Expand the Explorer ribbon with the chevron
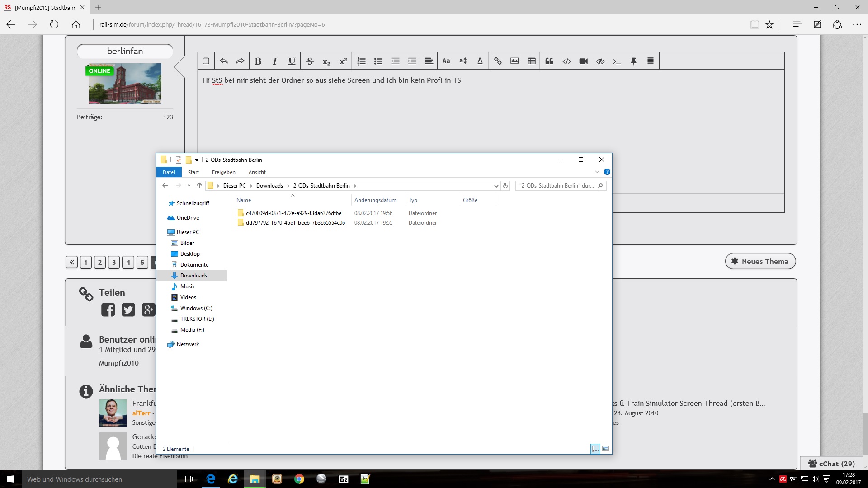 [597, 172]
